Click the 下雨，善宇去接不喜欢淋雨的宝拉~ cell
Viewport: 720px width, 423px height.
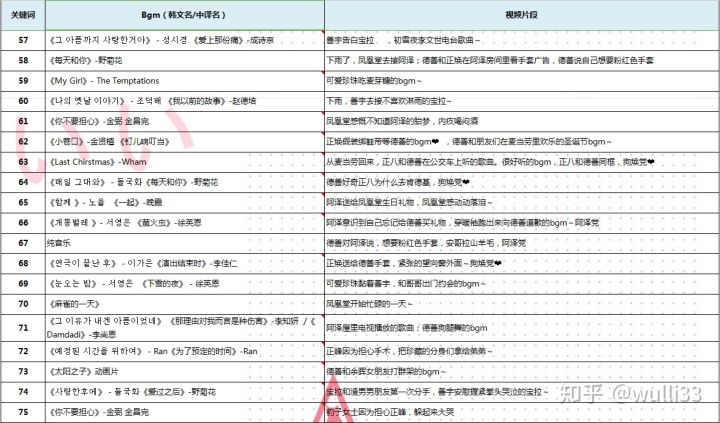(x=522, y=101)
